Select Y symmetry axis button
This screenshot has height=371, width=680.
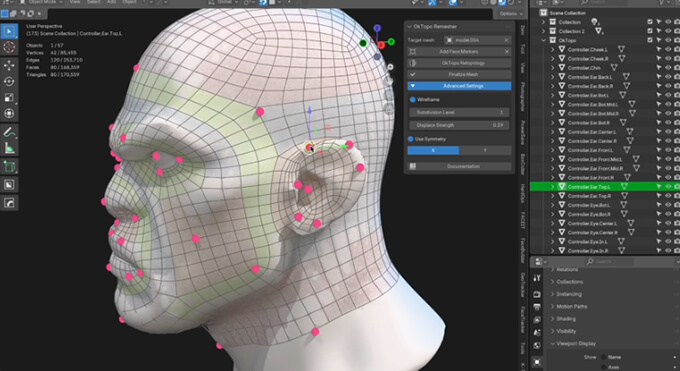(485, 150)
